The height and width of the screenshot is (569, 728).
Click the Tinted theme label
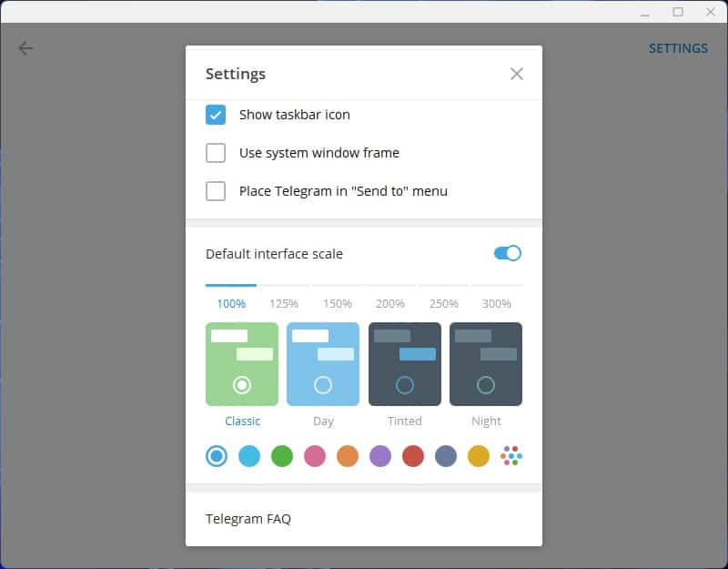(x=405, y=421)
